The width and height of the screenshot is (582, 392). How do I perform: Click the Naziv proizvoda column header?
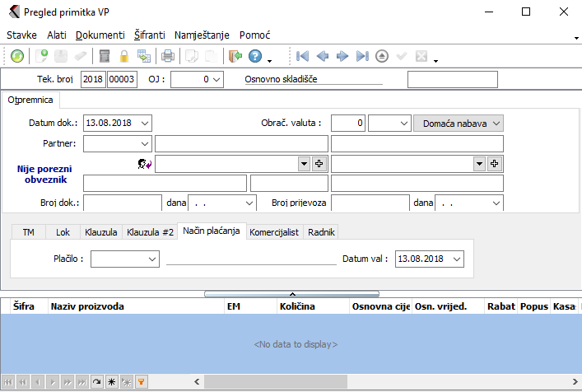tap(87, 306)
